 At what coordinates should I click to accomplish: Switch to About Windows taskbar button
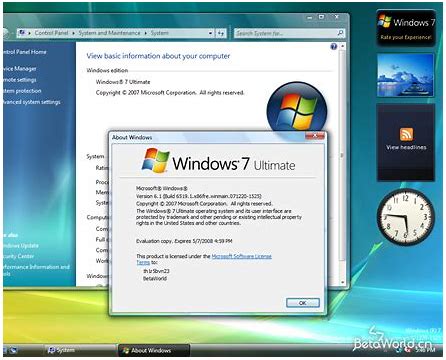point(154,350)
